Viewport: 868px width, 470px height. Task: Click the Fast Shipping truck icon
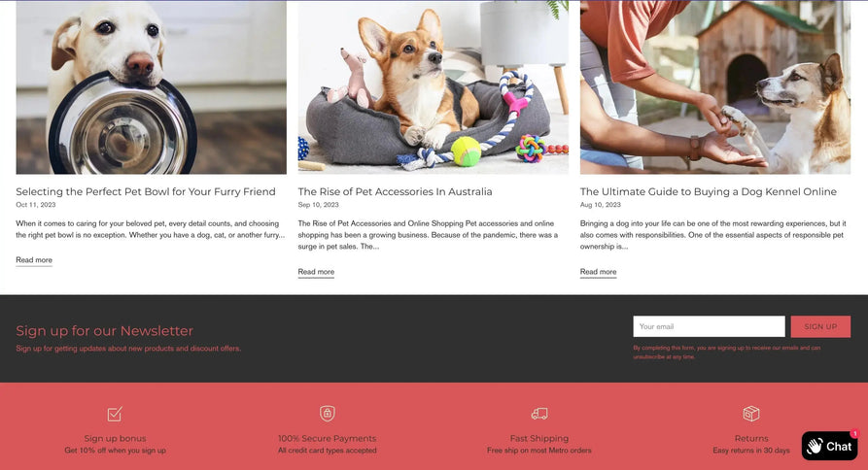pyautogui.click(x=539, y=414)
